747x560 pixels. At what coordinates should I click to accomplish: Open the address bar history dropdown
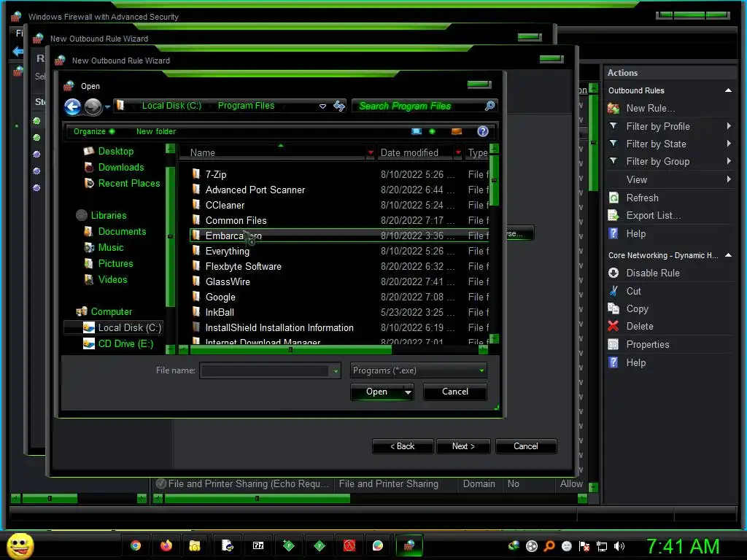tap(322, 106)
